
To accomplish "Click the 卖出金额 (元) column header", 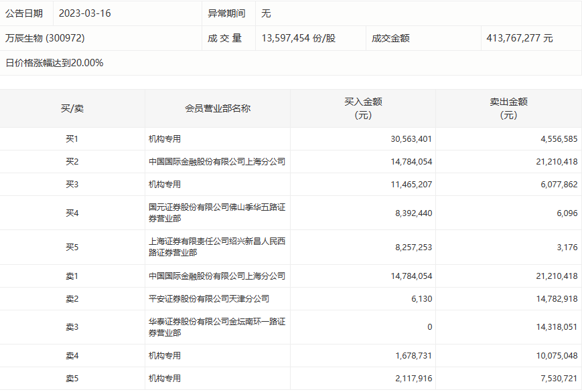I will [x=508, y=108].
